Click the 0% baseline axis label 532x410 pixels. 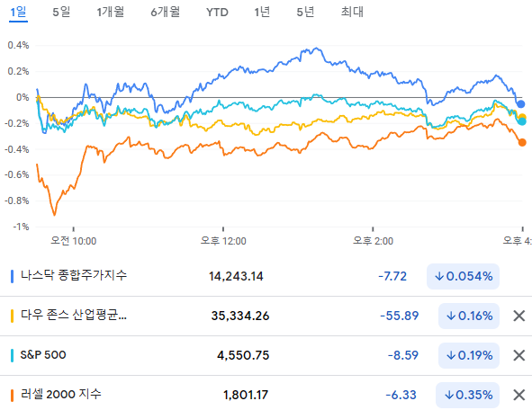[x=23, y=98]
